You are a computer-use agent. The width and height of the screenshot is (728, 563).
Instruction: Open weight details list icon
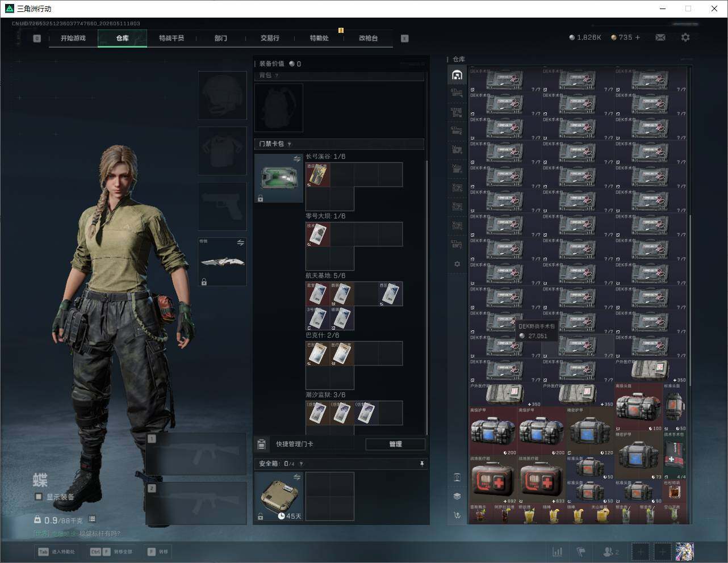coord(92,519)
